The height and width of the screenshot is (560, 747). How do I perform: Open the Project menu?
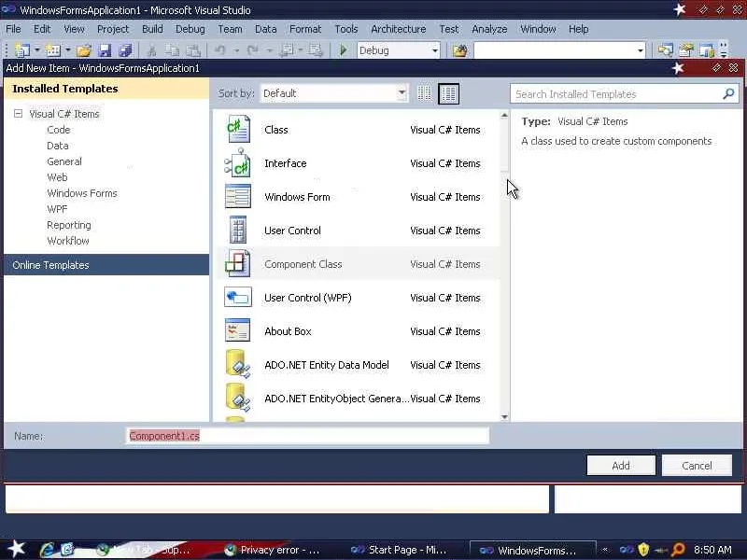click(x=113, y=29)
